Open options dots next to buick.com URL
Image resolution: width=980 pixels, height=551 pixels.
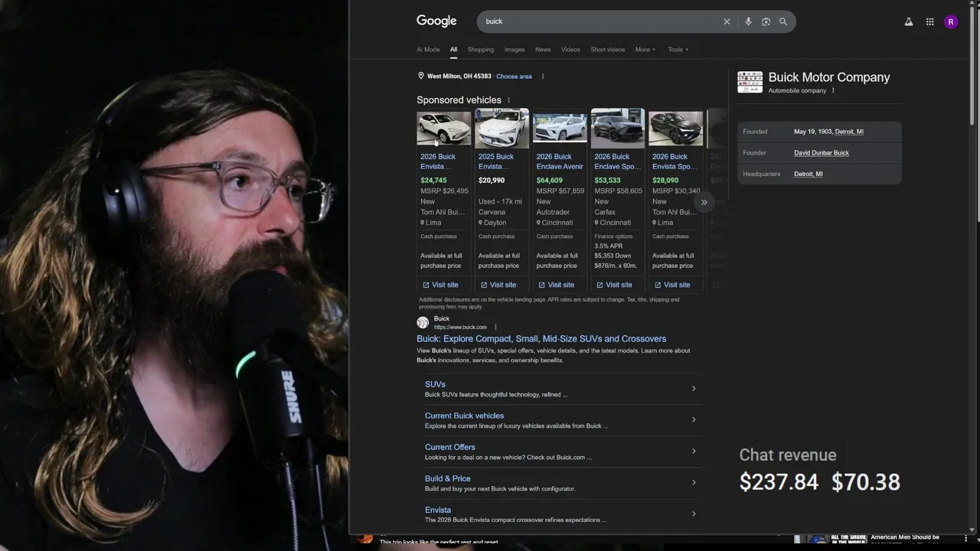(495, 328)
